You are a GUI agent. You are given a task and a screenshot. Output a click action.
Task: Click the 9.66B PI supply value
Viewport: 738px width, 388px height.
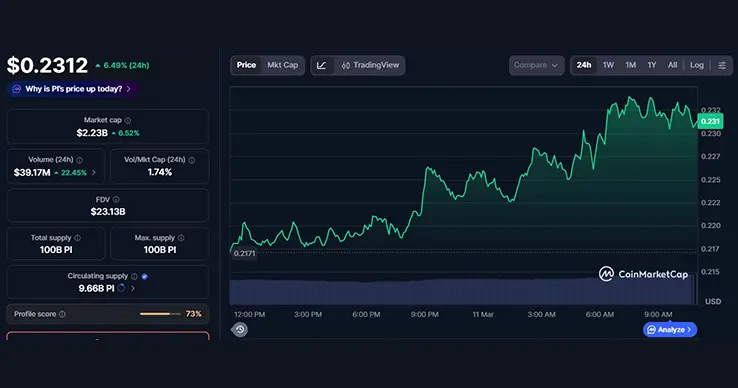tap(96, 288)
